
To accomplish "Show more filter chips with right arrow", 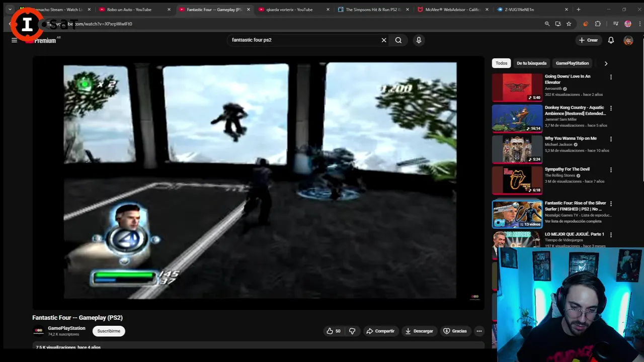I will tap(606, 63).
